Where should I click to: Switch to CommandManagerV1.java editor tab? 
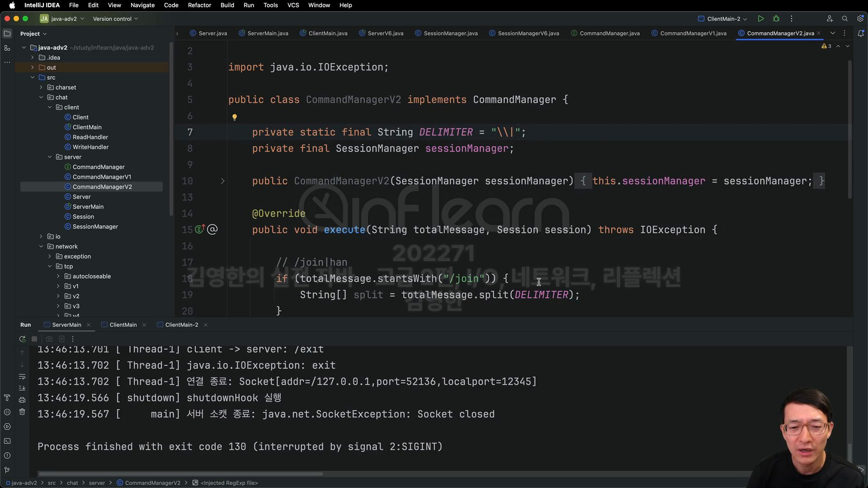coord(689,33)
